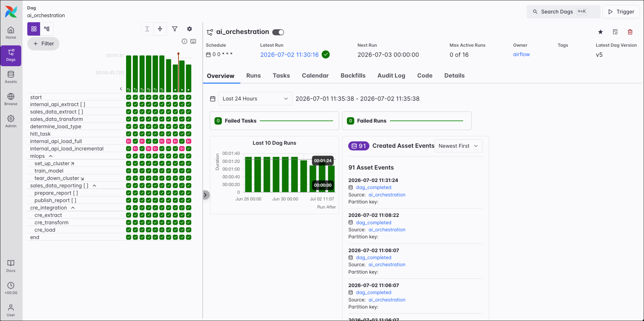Click Failed Tasks card

(274, 121)
